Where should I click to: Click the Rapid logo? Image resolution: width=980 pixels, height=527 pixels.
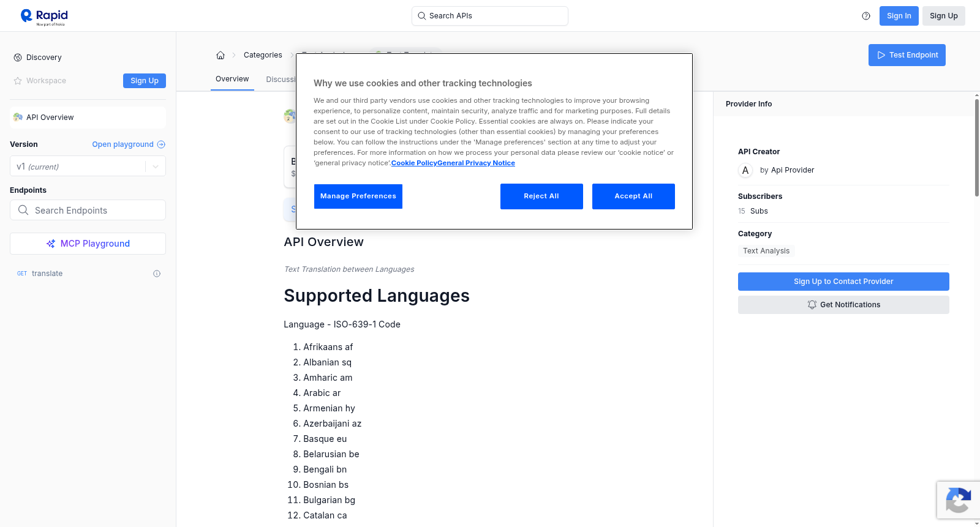tap(44, 17)
